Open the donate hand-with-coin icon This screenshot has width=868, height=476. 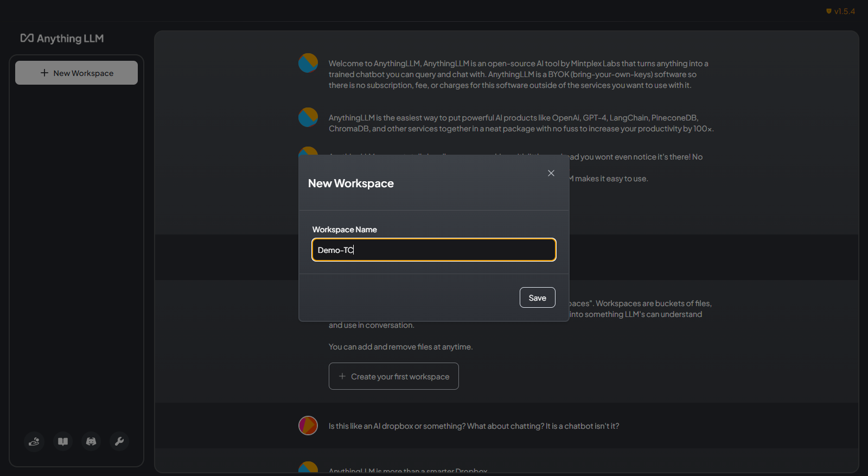pos(34,441)
